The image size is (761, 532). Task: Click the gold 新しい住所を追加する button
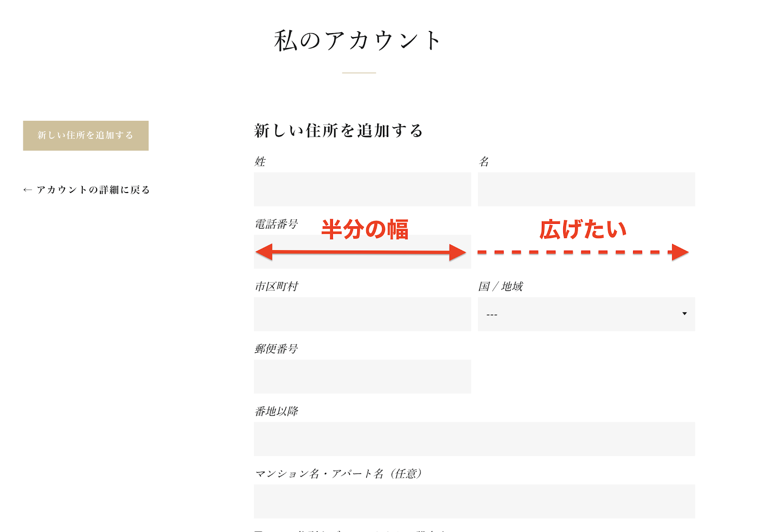point(86,135)
